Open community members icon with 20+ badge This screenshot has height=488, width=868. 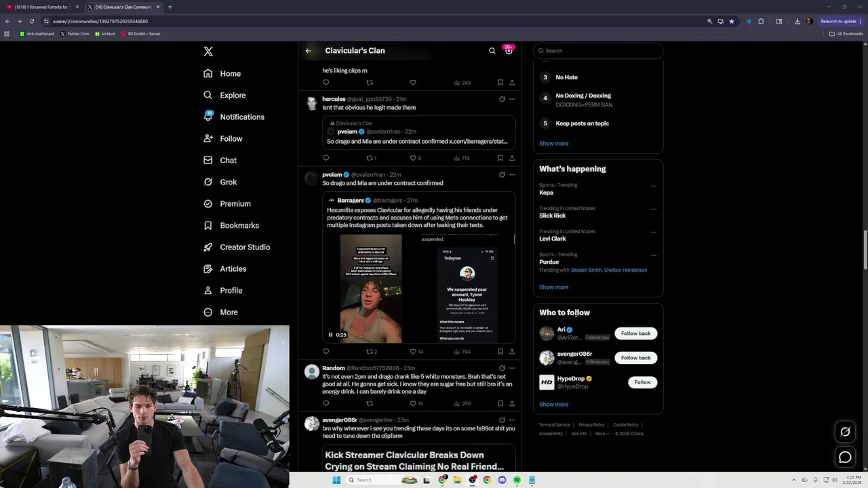click(x=509, y=50)
